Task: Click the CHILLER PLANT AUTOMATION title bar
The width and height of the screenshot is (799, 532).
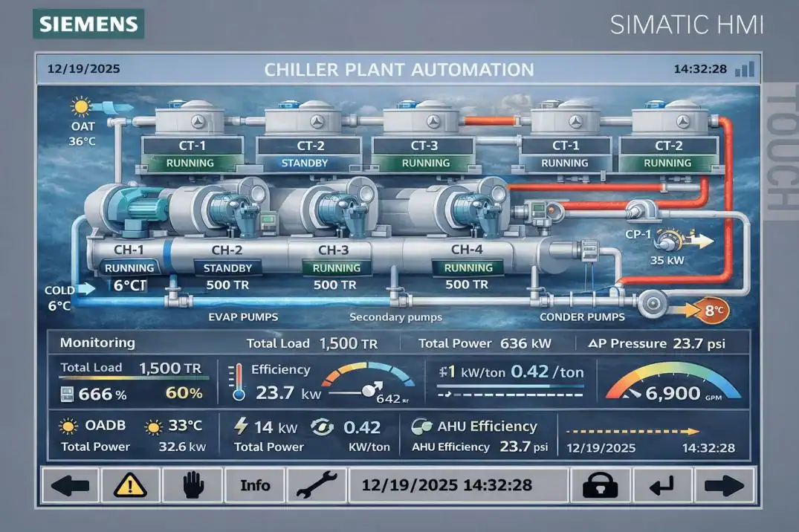Action: pos(399,69)
